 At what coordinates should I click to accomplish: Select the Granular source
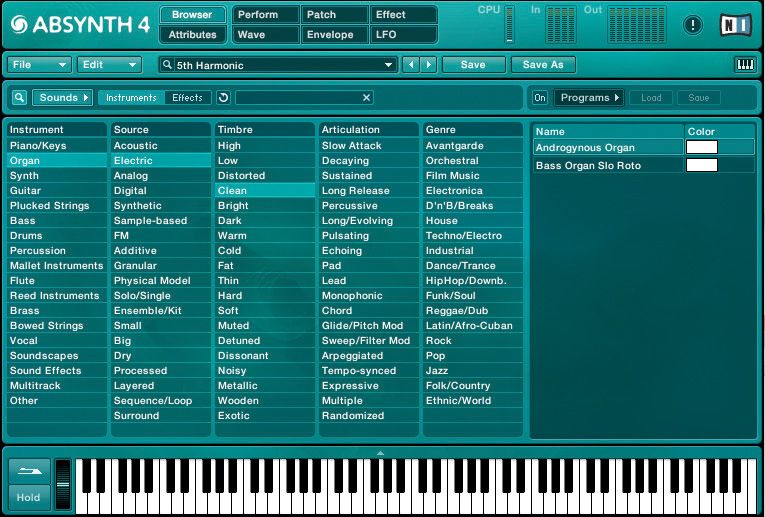[x=161, y=266]
